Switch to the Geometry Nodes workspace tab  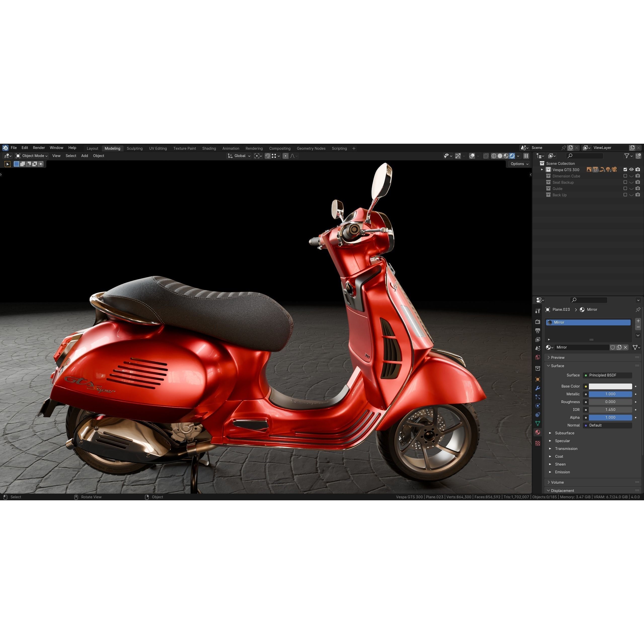coord(311,148)
